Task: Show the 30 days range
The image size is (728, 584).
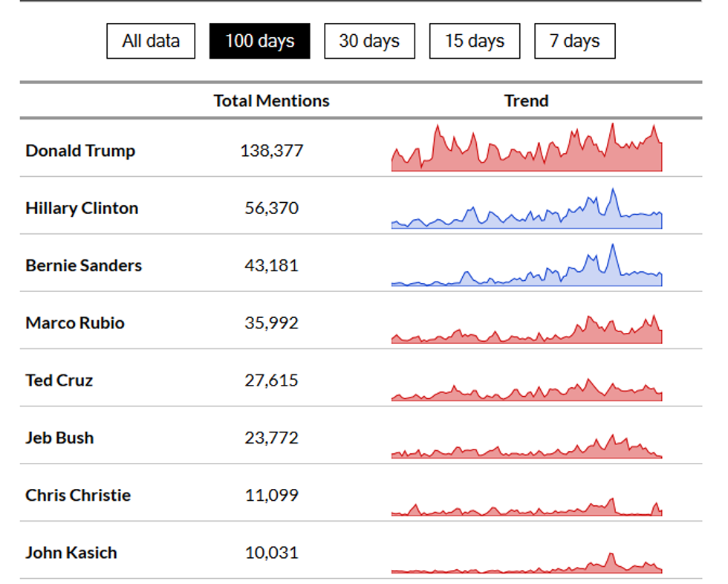Action: tap(369, 41)
